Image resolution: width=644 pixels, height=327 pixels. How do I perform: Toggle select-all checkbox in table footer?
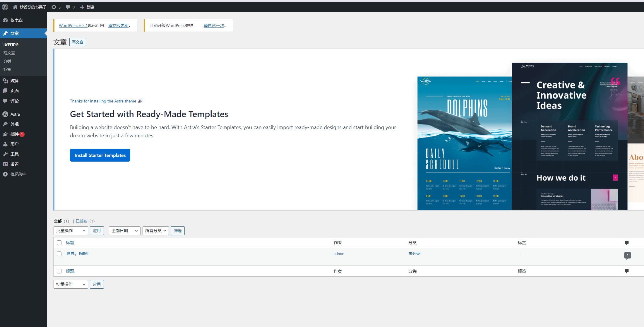(x=59, y=271)
